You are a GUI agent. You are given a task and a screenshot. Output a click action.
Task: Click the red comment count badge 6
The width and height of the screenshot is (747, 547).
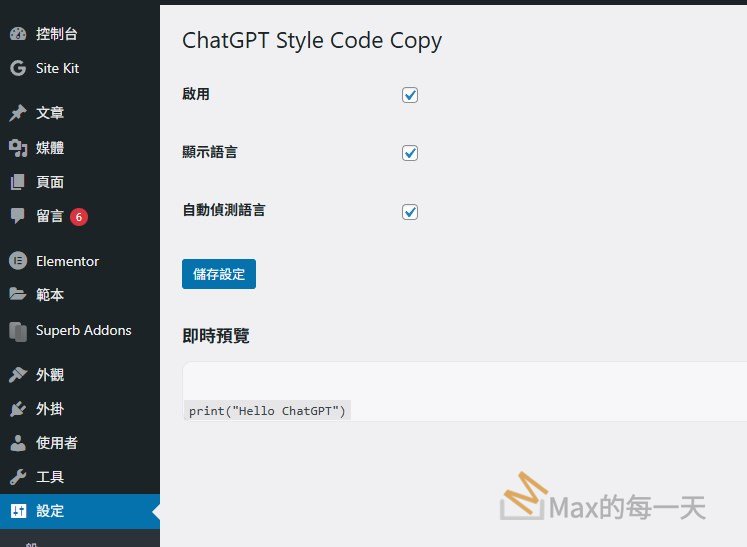click(79, 216)
